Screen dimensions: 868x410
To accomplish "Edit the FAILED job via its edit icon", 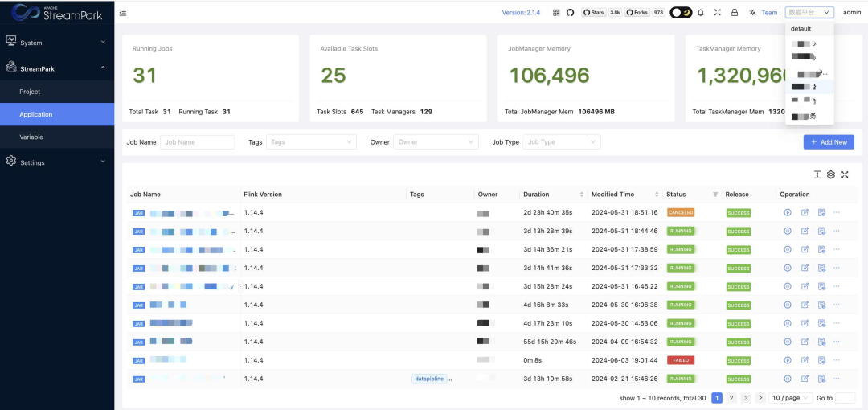I will point(805,360).
